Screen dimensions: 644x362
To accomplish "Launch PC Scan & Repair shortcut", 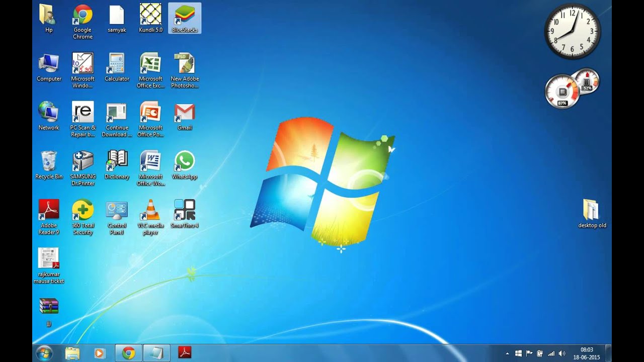I will click(x=83, y=119).
